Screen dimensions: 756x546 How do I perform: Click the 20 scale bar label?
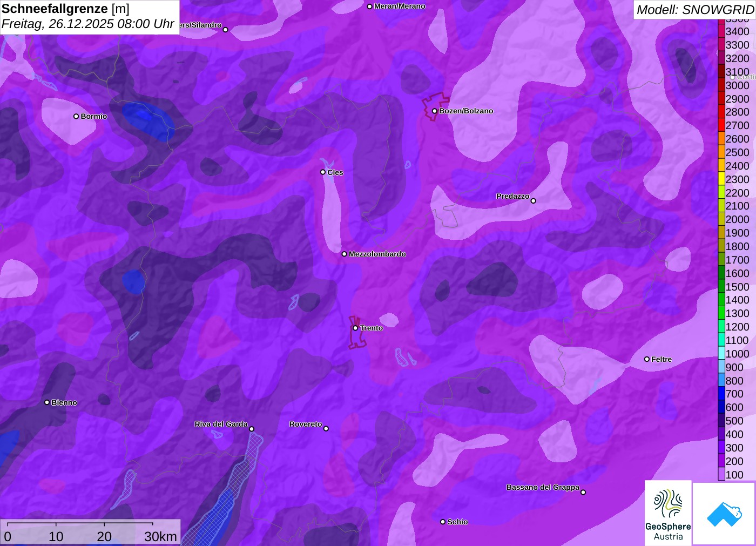click(x=104, y=536)
